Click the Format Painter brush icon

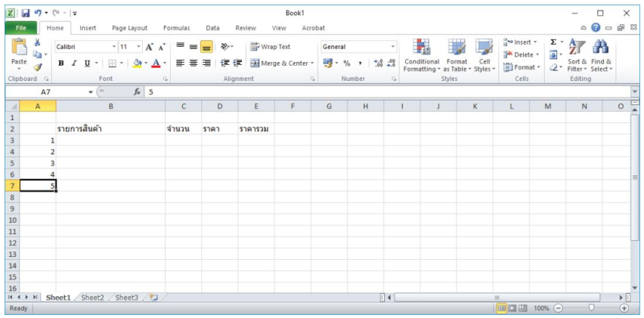pyautogui.click(x=37, y=67)
